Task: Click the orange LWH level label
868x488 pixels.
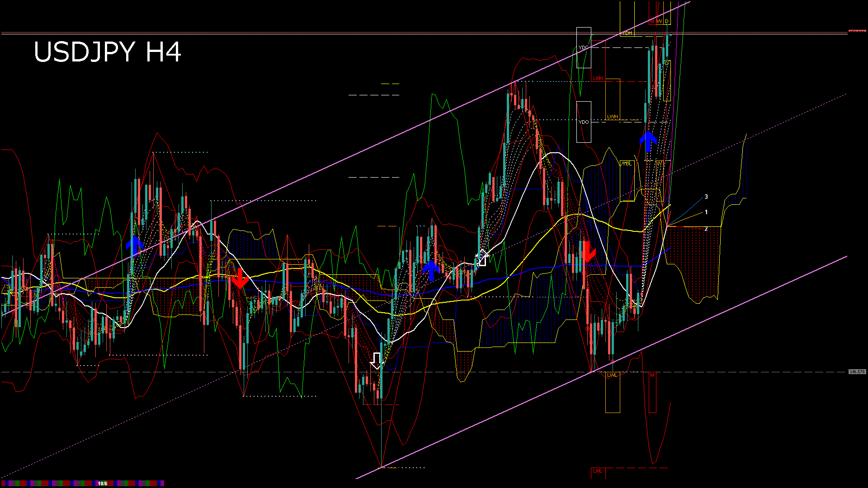Action: (x=612, y=117)
